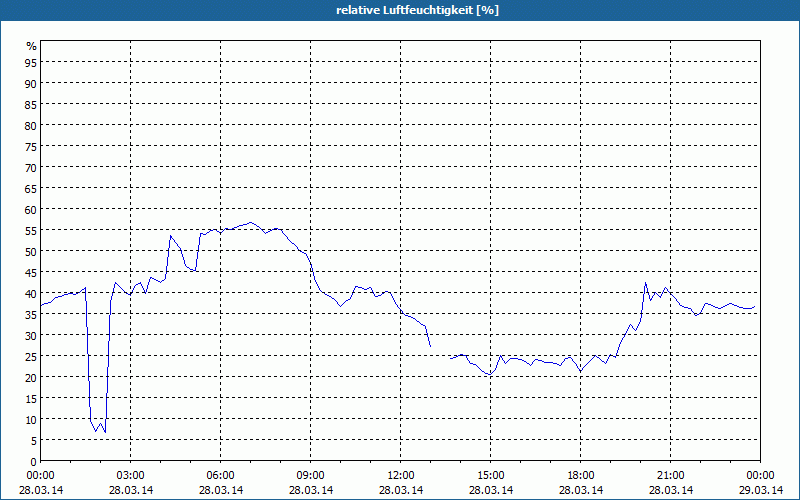
Task: Select the 50 y-axis label
Action: click(x=31, y=251)
